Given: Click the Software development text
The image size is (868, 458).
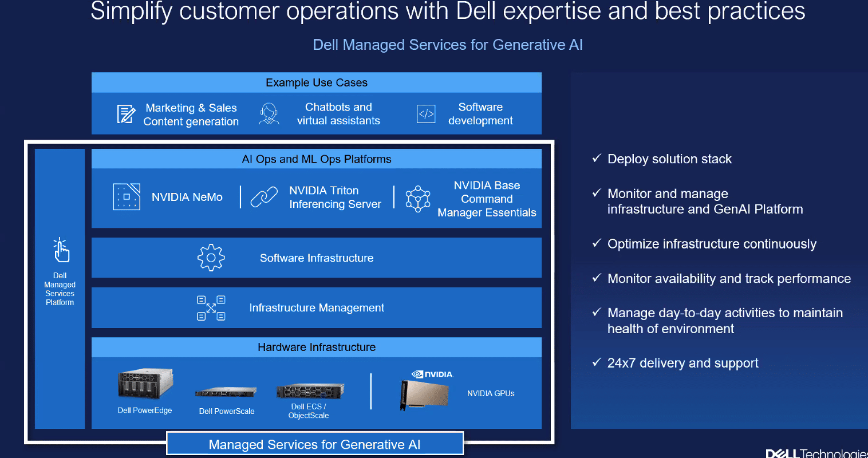Looking at the screenshot, I should pos(480,114).
